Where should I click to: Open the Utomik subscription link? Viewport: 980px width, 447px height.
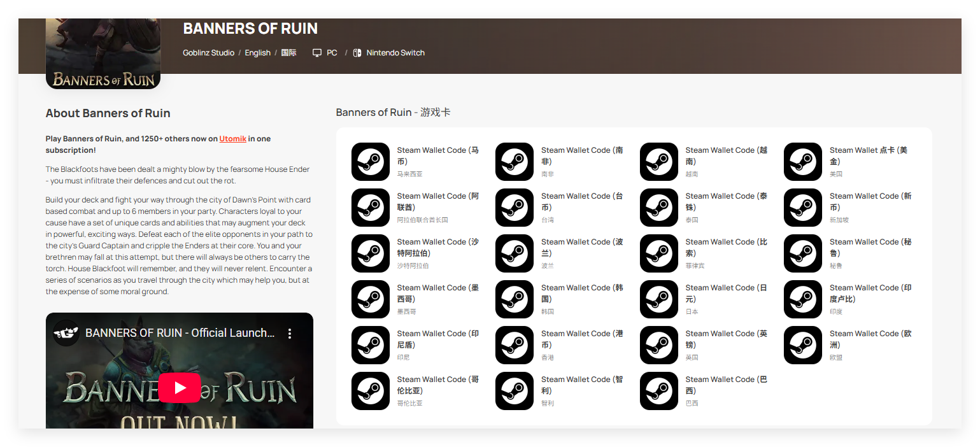click(x=232, y=139)
